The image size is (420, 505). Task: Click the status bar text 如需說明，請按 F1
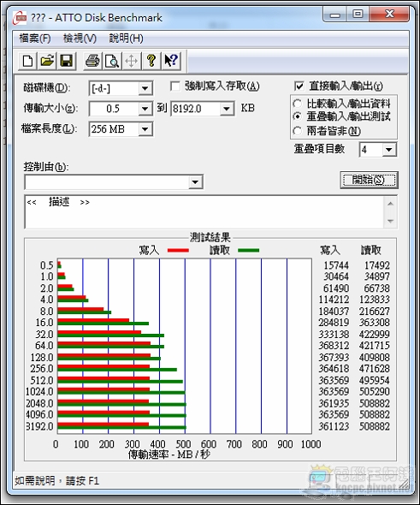tap(57, 481)
